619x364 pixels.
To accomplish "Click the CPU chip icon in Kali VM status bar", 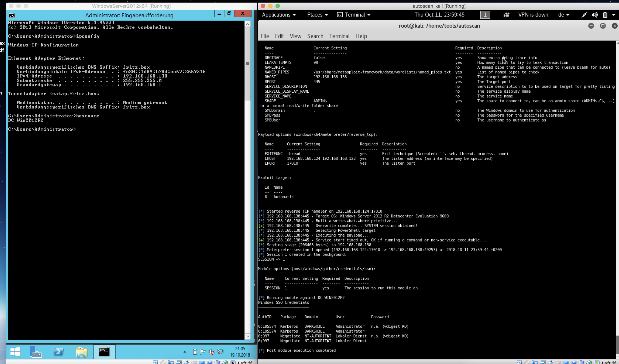I will [581, 362].
